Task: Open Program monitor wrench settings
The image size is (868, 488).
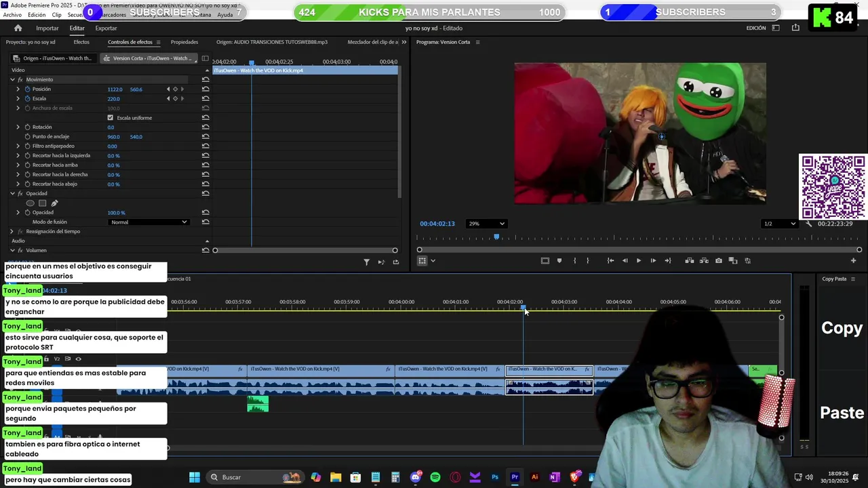Action: [x=808, y=224]
